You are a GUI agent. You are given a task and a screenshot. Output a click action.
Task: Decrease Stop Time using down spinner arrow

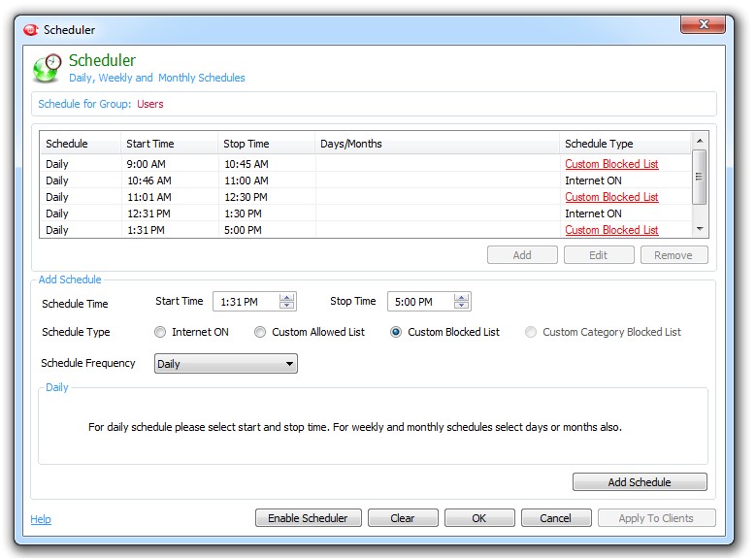[462, 306]
